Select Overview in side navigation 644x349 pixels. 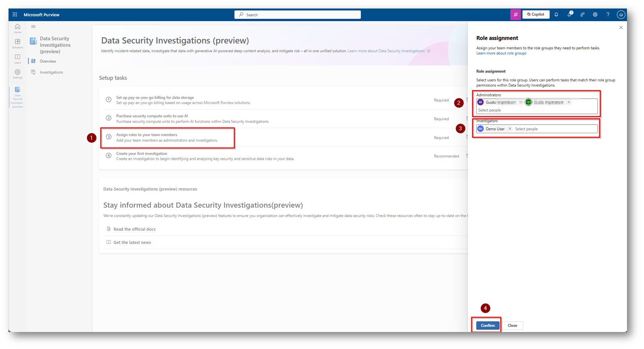(x=48, y=61)
